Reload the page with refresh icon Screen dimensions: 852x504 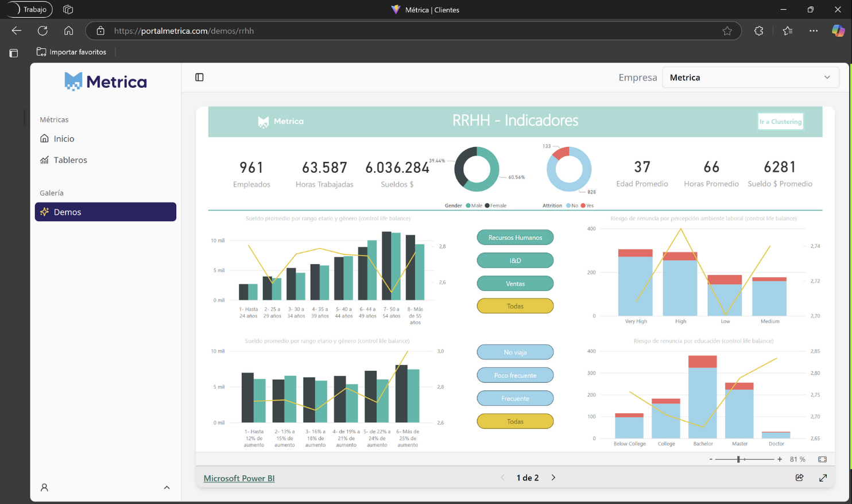(42, 31)
